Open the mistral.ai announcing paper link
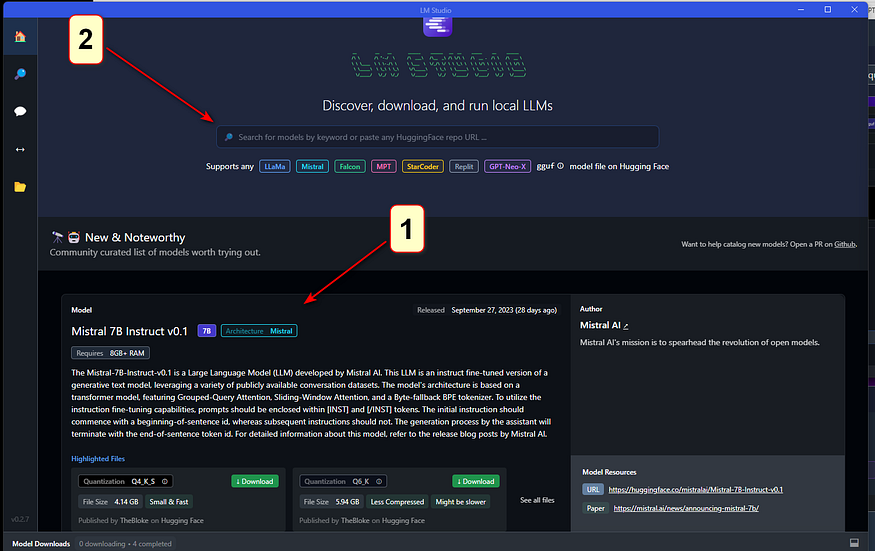875x551 pixels. point(686,508)
